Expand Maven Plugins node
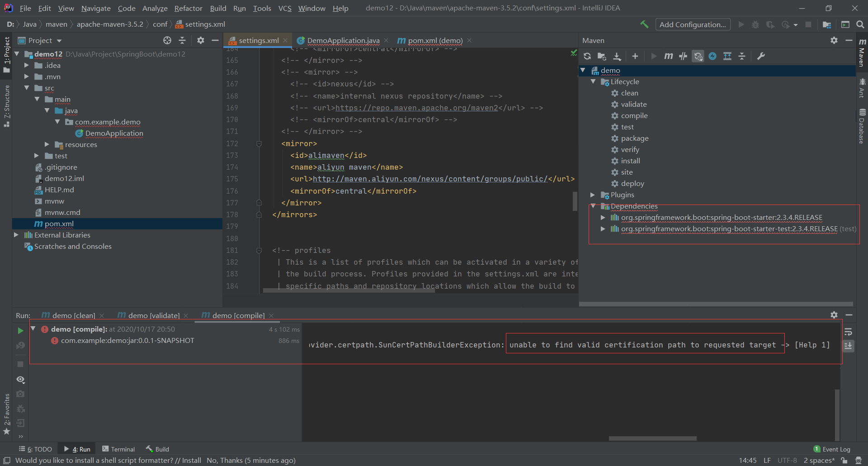 pyautogui.click(x=593, y=195)
